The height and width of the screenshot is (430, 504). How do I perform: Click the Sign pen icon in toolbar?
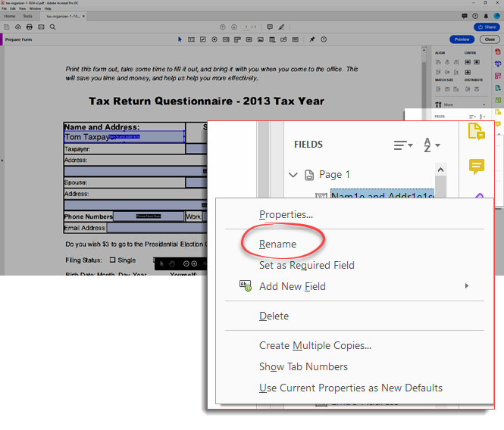click(281, 27)
